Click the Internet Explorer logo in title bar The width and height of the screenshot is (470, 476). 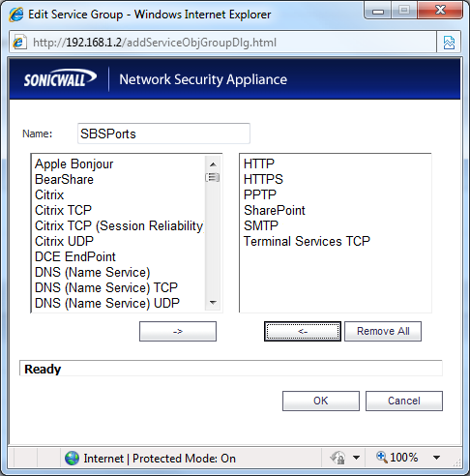(16, 15)
